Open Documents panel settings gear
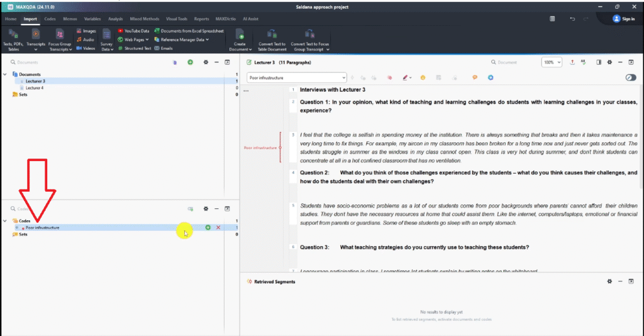 [205, 62]
